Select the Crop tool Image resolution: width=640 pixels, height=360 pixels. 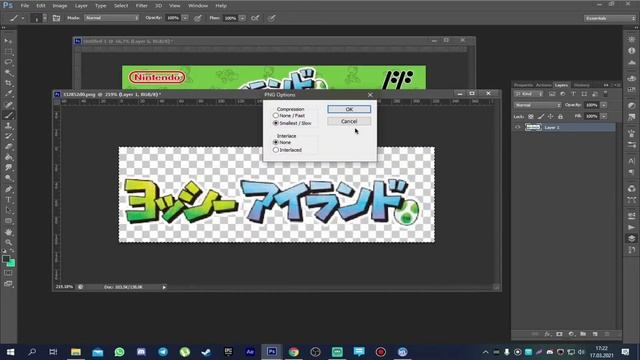[x=8, y=84]
